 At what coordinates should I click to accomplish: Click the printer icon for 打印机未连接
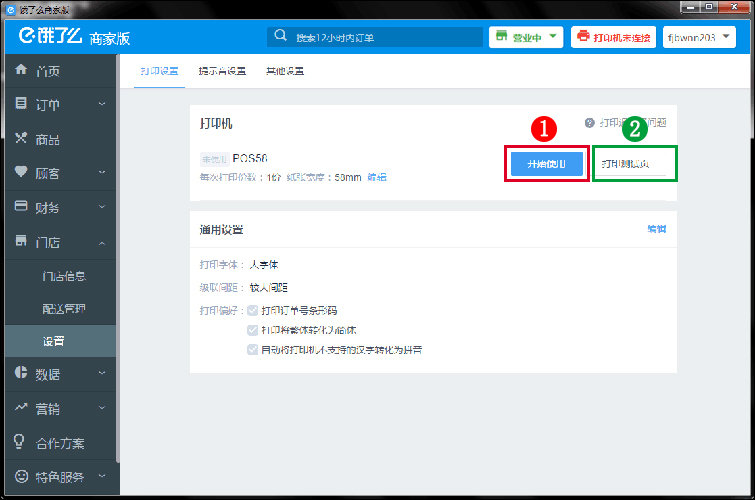(x=583, y=38)
